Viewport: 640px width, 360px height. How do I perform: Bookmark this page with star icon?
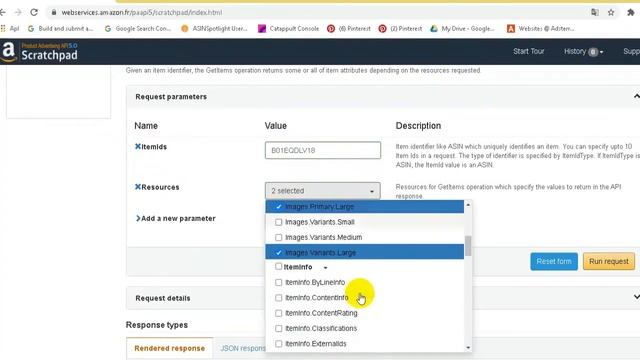pos(611,13)
